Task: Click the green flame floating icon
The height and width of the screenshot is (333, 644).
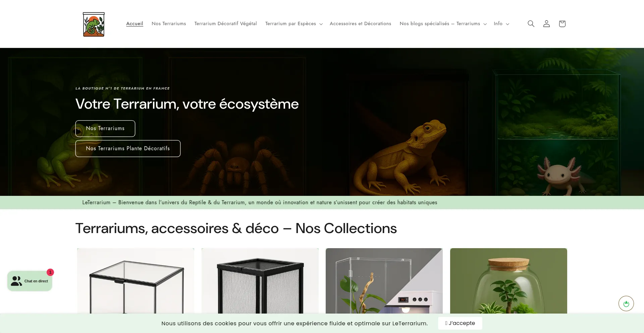Action: 626,303
